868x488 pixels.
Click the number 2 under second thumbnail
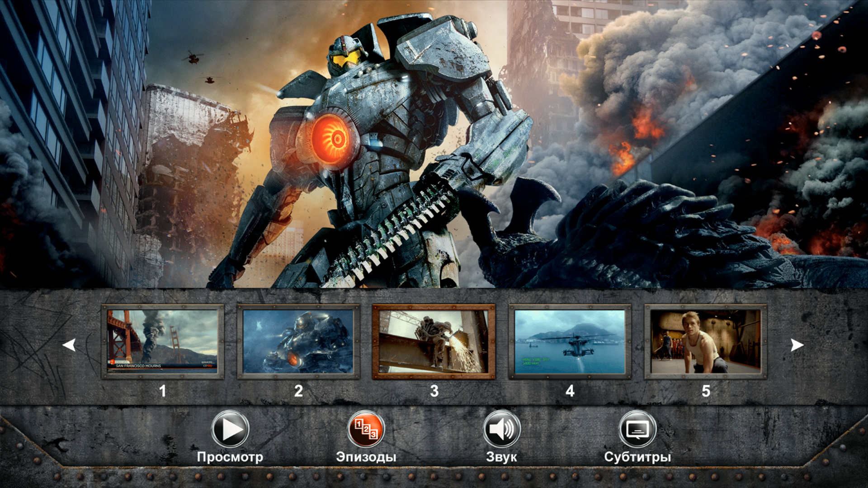click(x=298, y=391)
